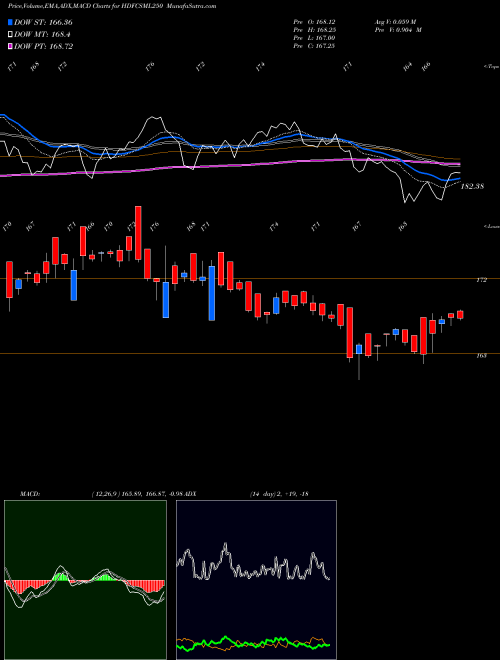
Task: Open the ADX indicator panel
Action: 256,580
